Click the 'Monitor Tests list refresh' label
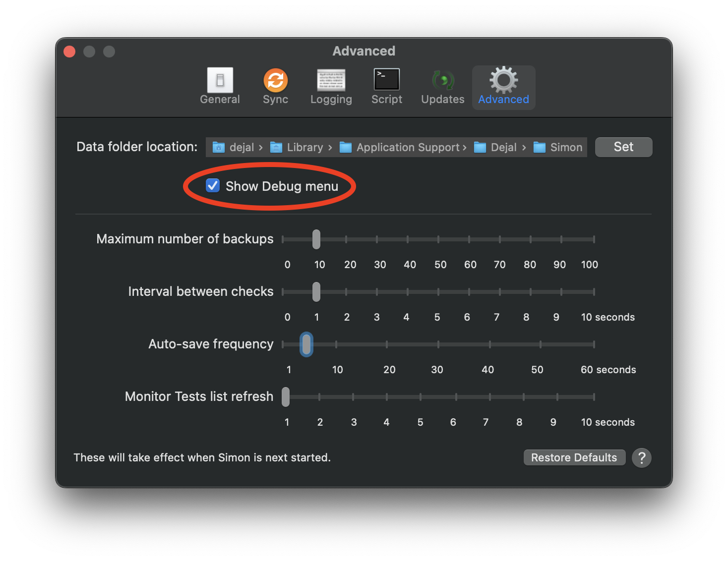 199,396
